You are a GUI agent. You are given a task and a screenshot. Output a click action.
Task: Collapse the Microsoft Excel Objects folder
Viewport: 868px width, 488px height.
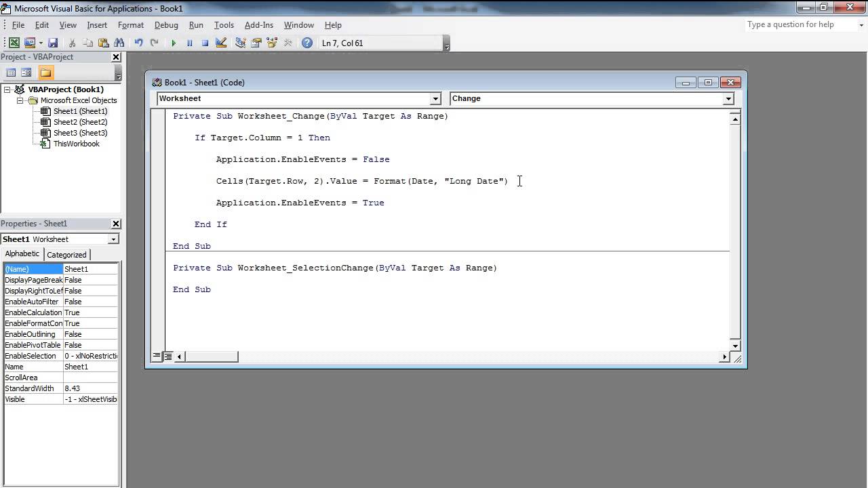pyautogui.click(x=20, y=100)
